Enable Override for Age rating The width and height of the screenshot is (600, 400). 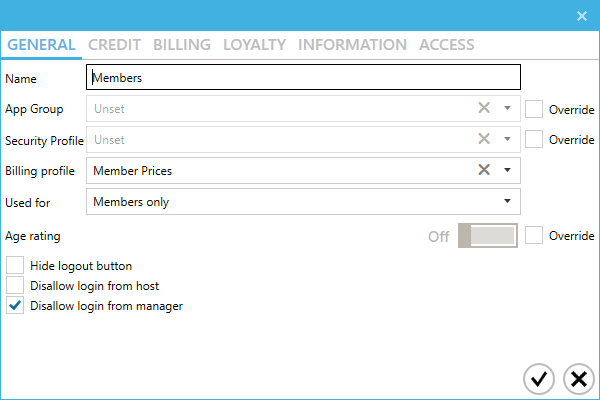[x=534, y=235]
